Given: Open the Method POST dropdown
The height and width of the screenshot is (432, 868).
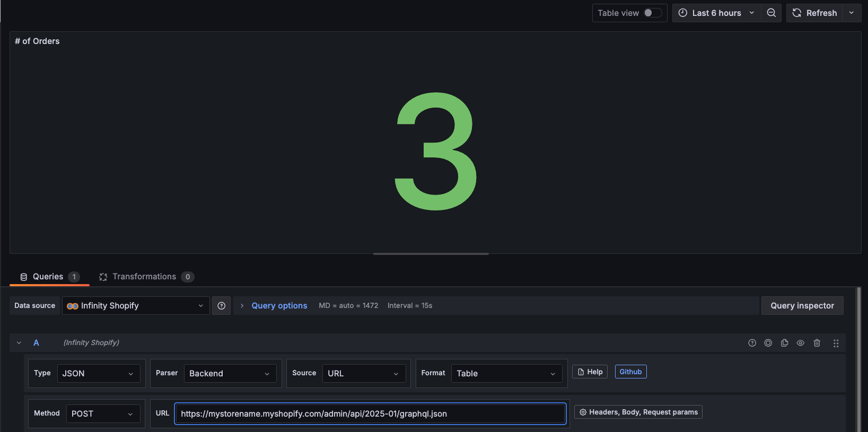Looking at the screenshot, I should [102, 413].
